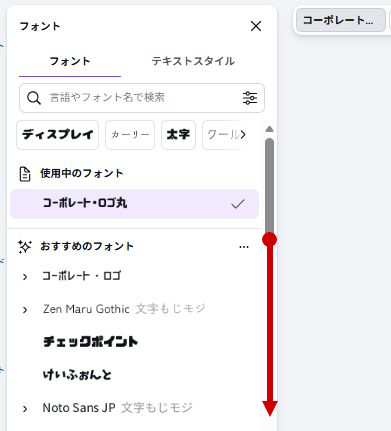
Task: Expand the Noto Sans JP font family
Action: click(x=25, y=409)
